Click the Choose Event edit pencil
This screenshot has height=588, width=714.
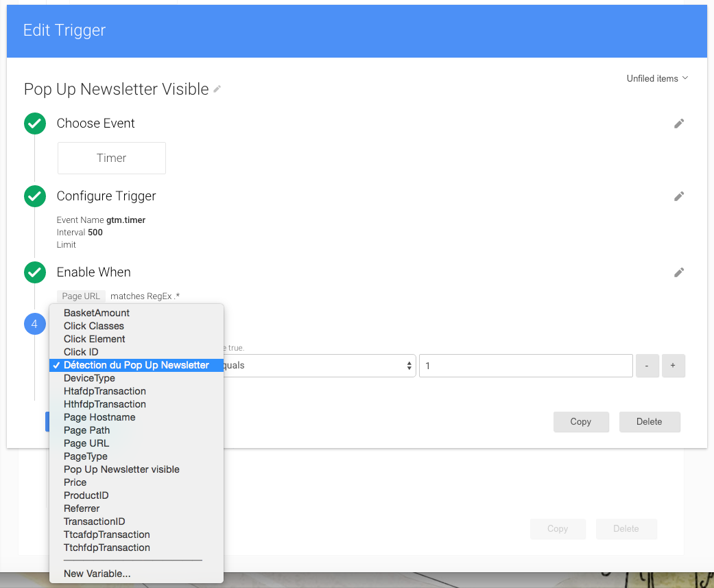point(678,124)
